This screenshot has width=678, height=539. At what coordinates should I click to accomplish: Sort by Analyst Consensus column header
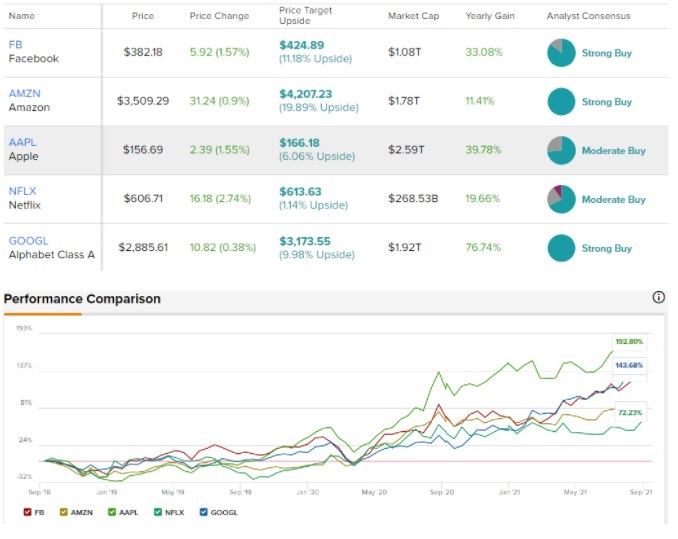(x=588, y=16)
